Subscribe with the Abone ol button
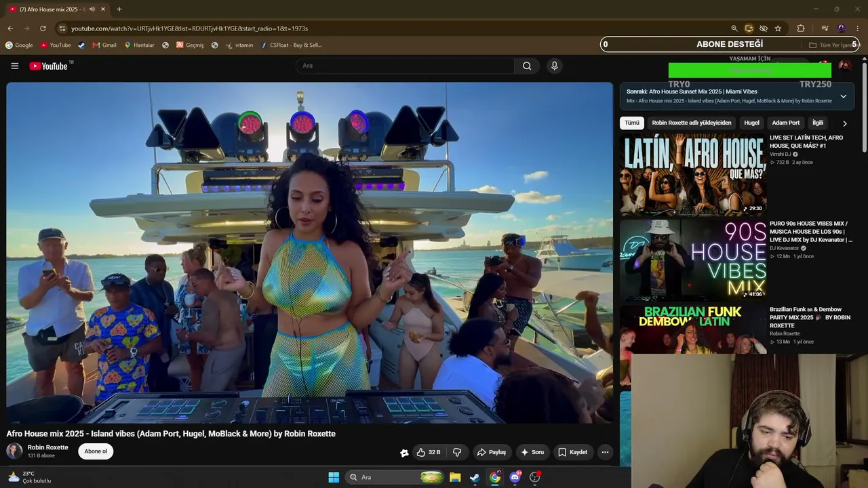This screenshot has height=488, width=868. [96, 451]
